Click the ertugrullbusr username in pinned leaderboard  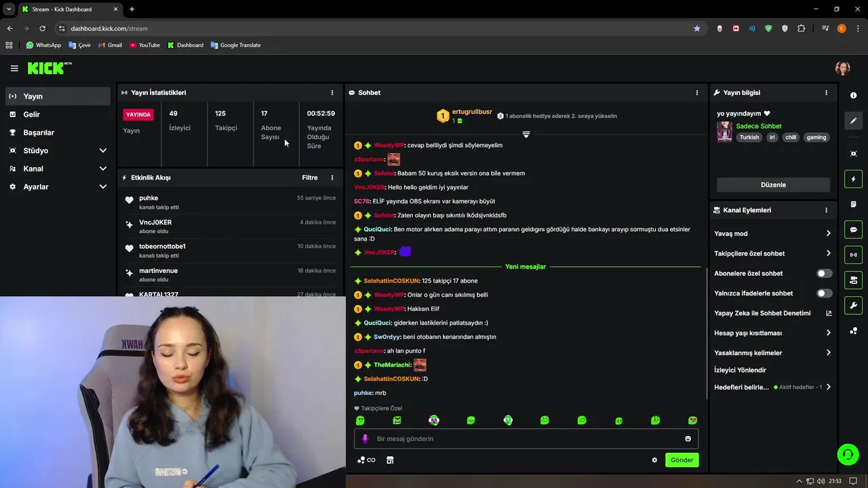click(472, 112)
